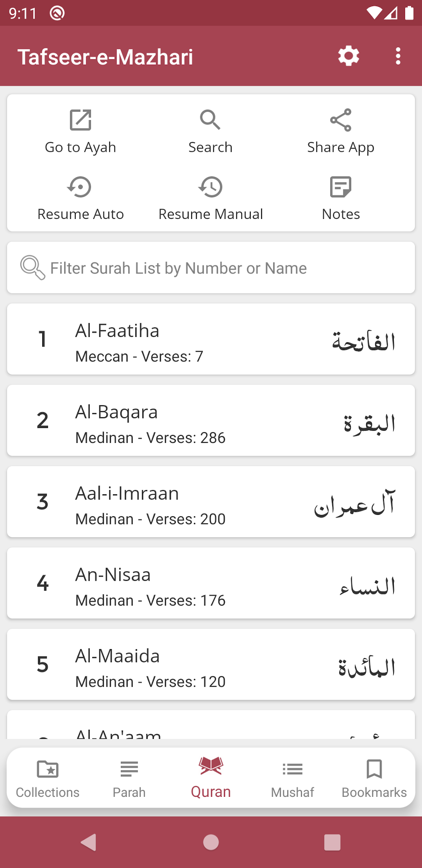The image size is (422, 868).
Task: Open the settings gear icon
Action: point(348,56)
